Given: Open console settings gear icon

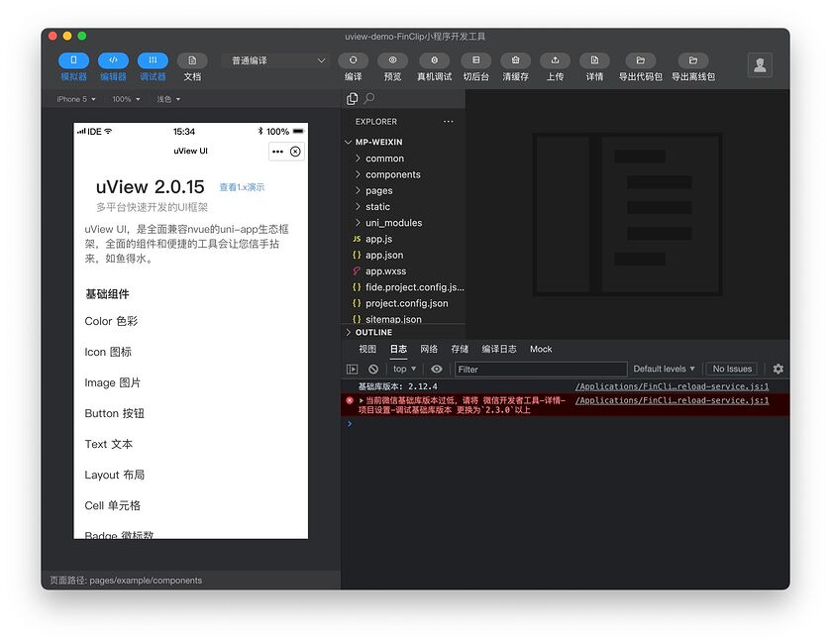Looking at the screenshot, I should pyautogui.click(x=778, y=369).
